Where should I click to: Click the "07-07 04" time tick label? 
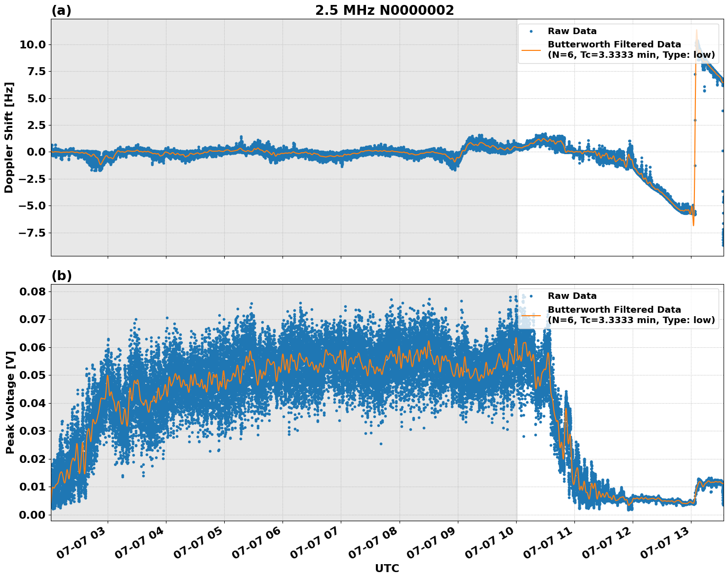click(140, 543)
